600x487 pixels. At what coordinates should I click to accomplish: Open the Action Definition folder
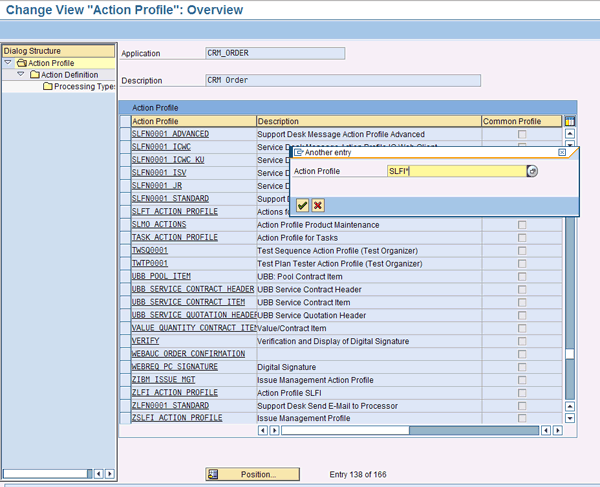pos(64,75)
